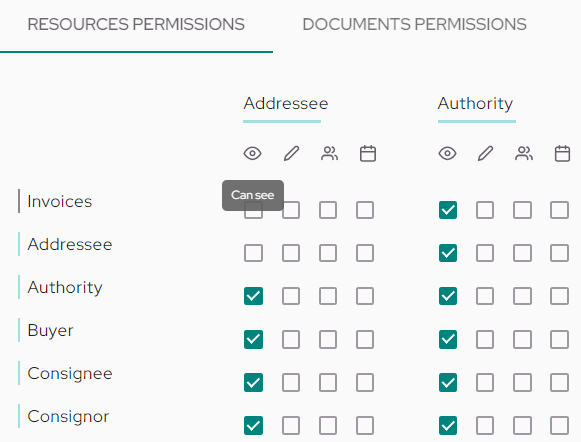
Task: Switch to Documents Permissions tab
Action: [414, 24]
